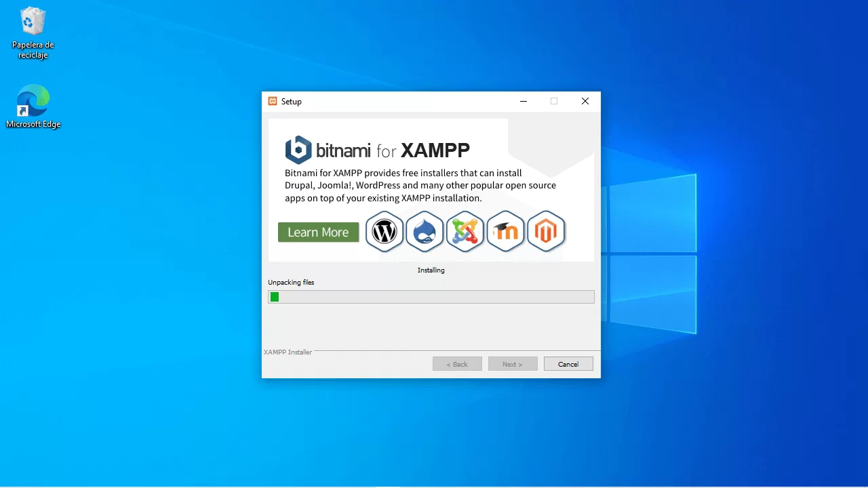Click the 'Unpacking files' status text

291,282
